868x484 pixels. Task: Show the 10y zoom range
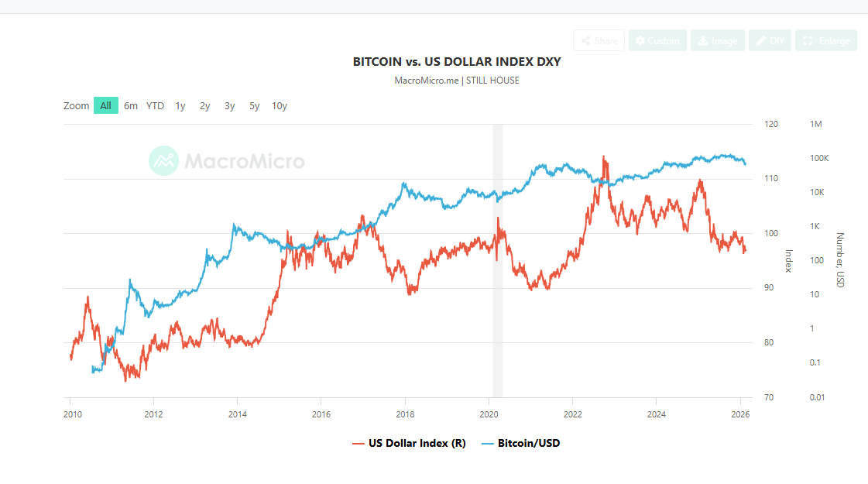tap(280, 105)
